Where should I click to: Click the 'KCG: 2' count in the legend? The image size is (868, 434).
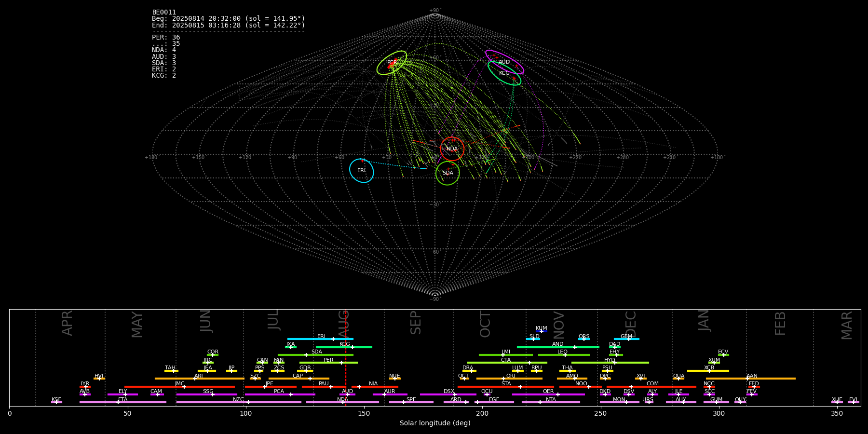(164, 76)
